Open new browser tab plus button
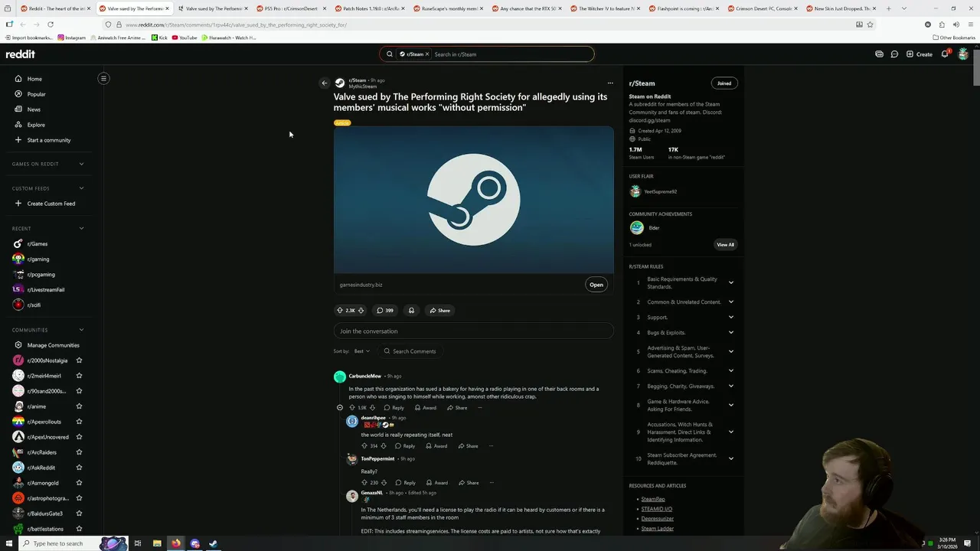Screen dimensions: 980x551 (888, 8)
